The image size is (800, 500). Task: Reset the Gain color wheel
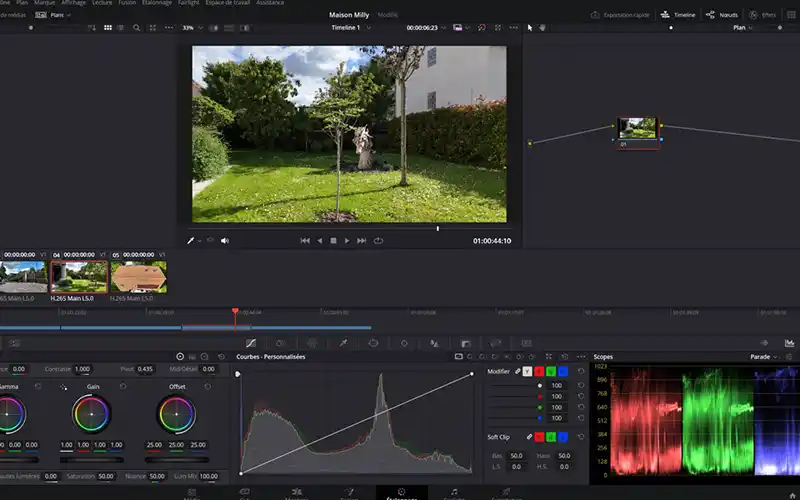pos(123,387)
